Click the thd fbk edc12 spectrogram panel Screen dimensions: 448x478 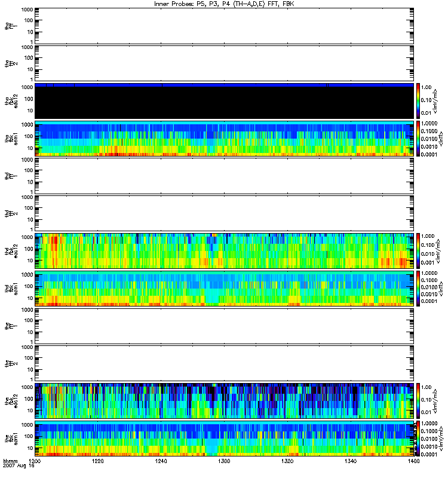coord(225,251)
